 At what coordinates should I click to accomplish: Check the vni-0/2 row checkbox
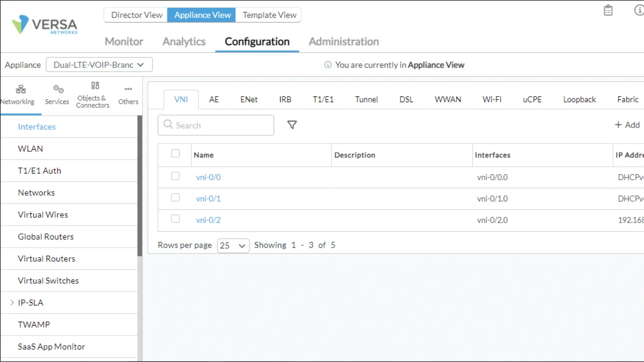click(175, 219)
